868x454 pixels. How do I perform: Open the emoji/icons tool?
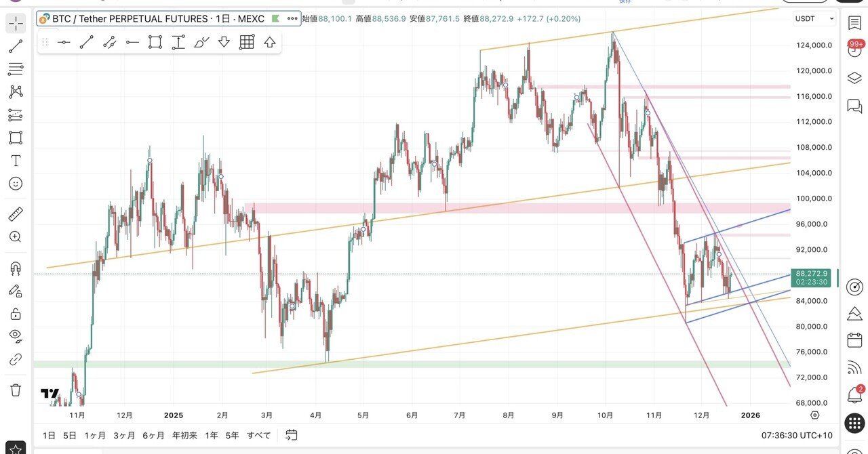tap(16, 184)
